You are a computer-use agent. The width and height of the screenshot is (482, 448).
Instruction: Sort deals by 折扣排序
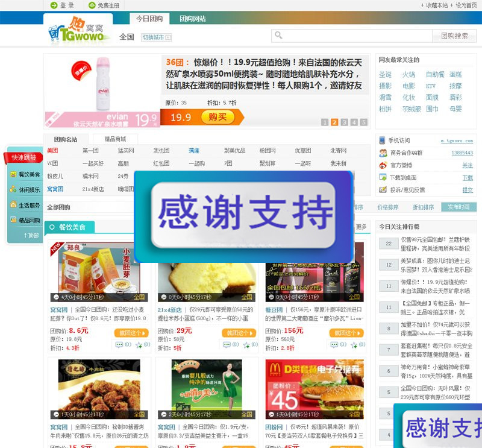pos(424,207)
